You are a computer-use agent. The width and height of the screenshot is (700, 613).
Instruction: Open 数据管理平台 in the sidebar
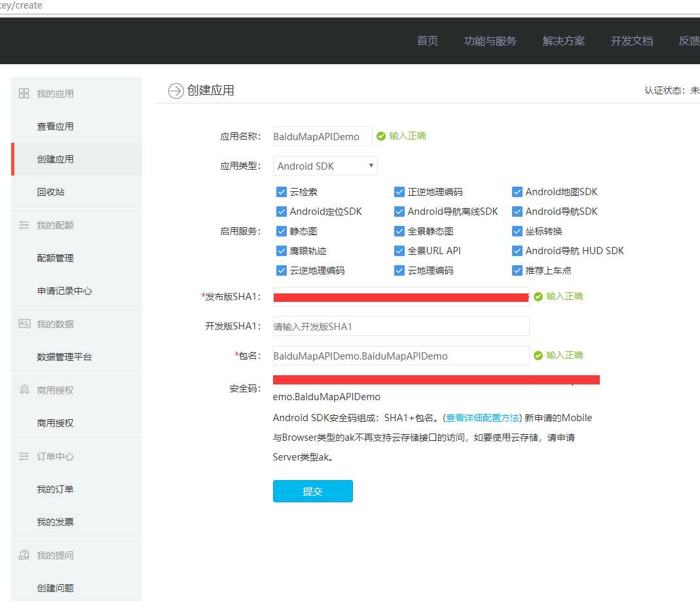click(x=77, y=357)
